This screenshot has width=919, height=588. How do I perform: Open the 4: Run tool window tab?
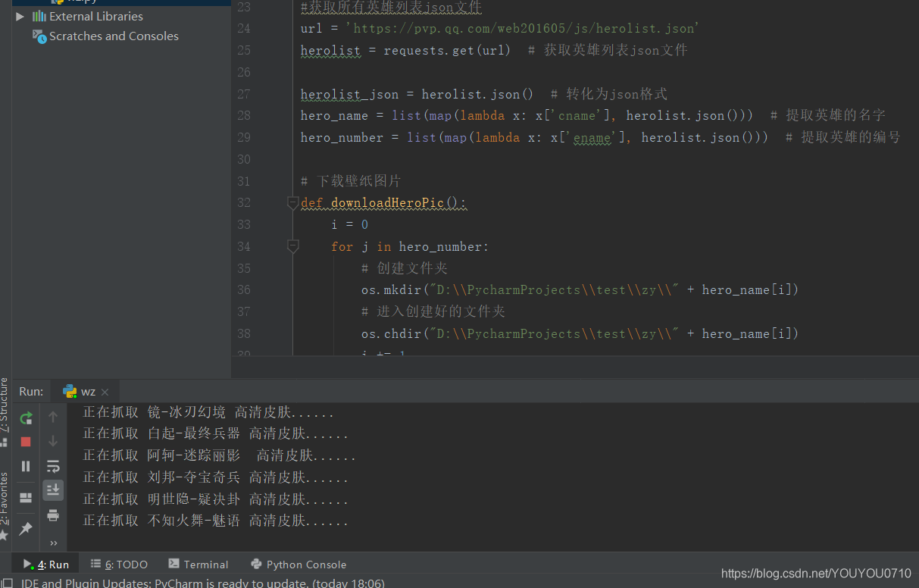click(x=46, y=565)
